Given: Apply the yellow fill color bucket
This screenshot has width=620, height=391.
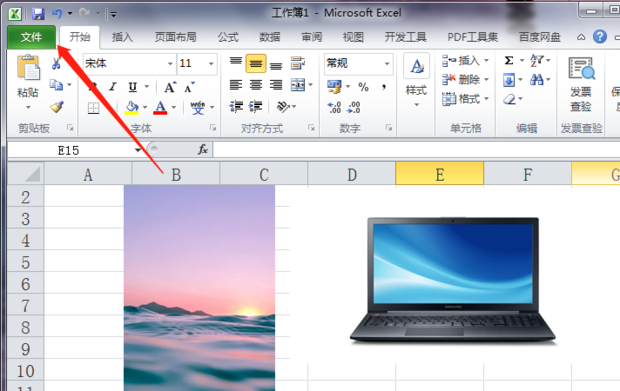Looking at the screenshot, I should coord(132,107).
